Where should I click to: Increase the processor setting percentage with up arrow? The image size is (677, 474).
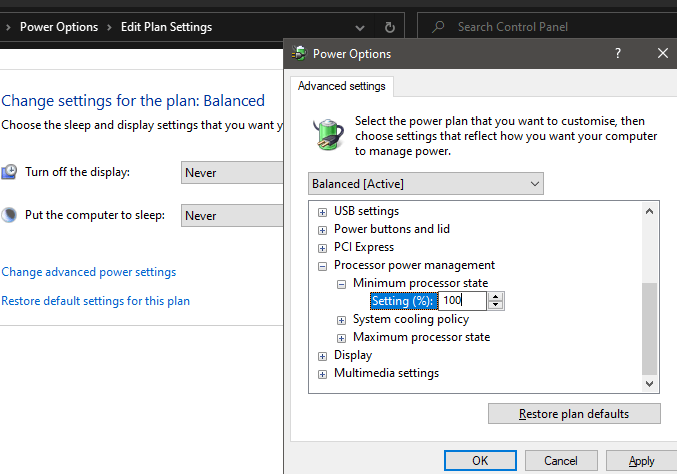coord(496,297)
